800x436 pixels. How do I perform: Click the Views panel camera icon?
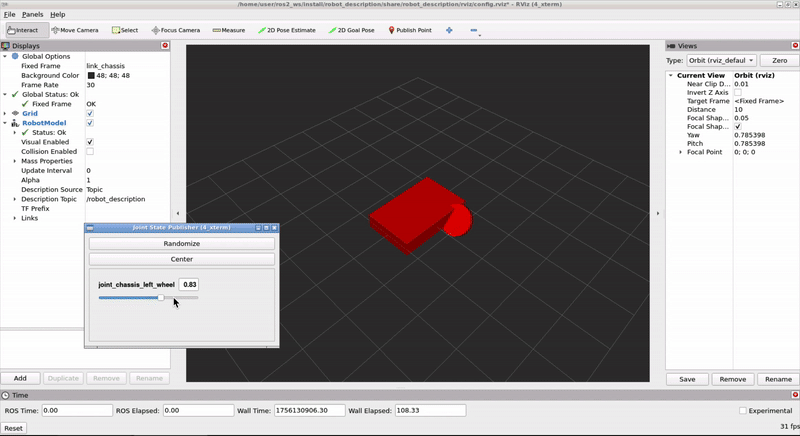click(x=671, y=46)
